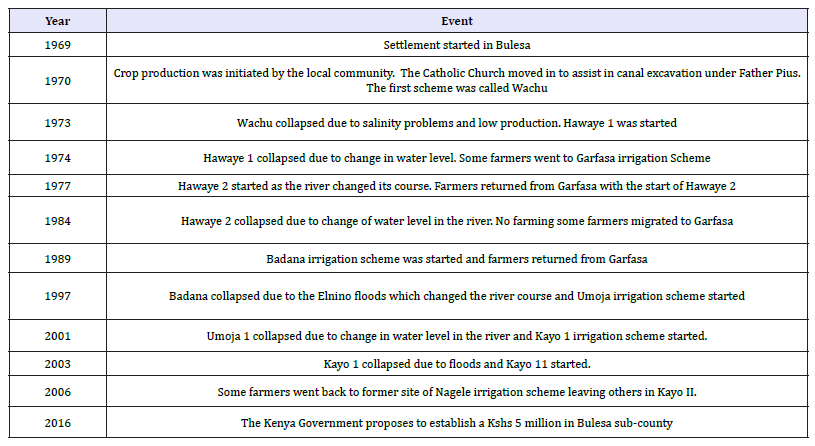Select the 2006 year cell
The image size is (815, 446).
(x=57, y=393)
